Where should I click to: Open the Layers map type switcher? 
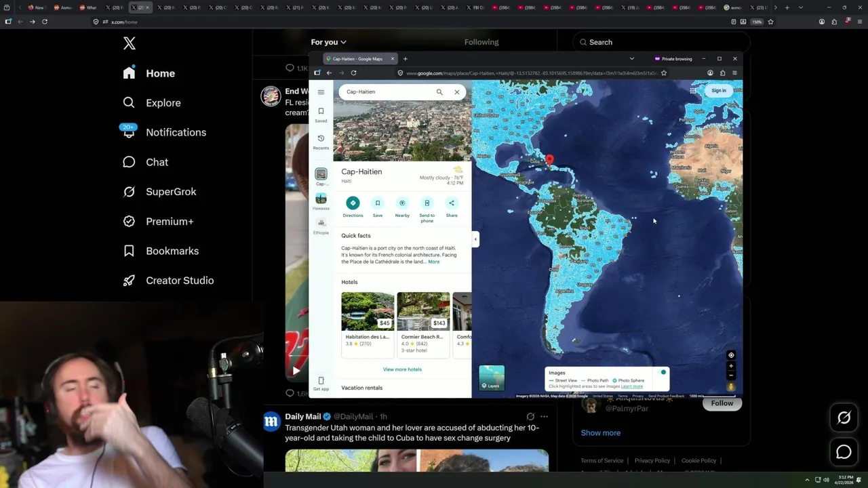(492, 378)
